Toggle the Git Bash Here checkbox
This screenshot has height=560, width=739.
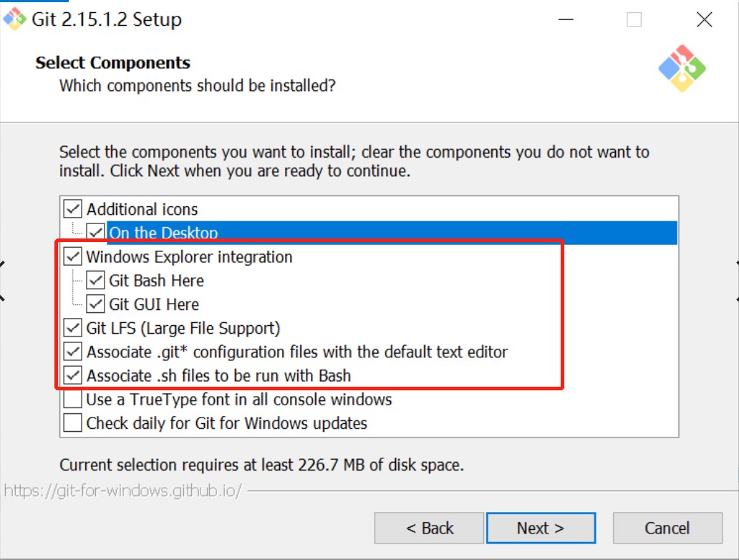[95, 280]
